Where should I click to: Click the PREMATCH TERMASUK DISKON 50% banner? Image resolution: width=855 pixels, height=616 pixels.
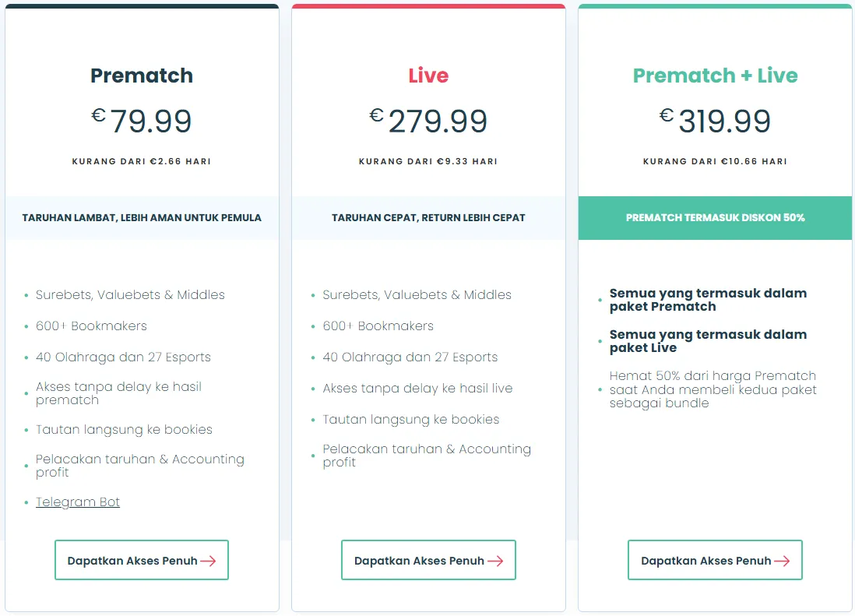715,218
